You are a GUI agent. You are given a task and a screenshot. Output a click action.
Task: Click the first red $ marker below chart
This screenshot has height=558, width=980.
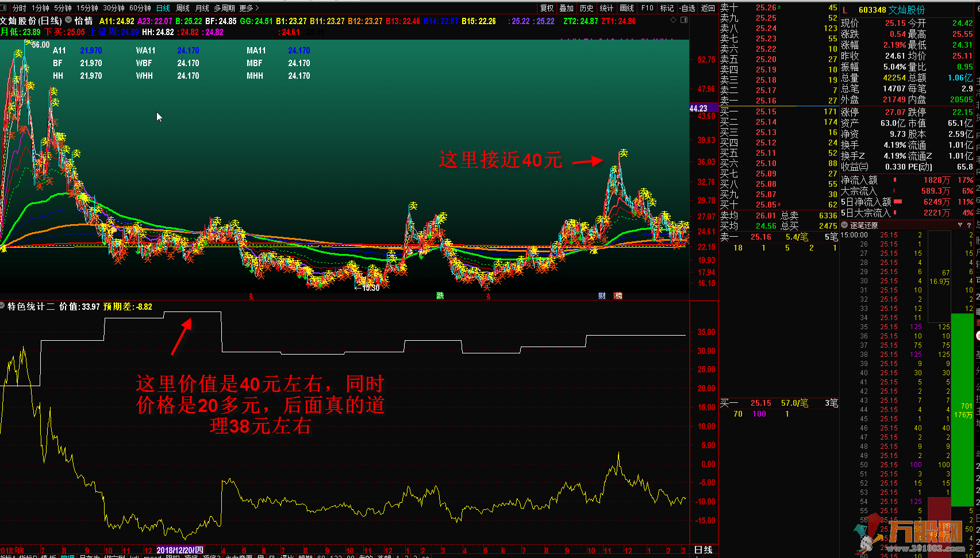[x=251, y=297]
